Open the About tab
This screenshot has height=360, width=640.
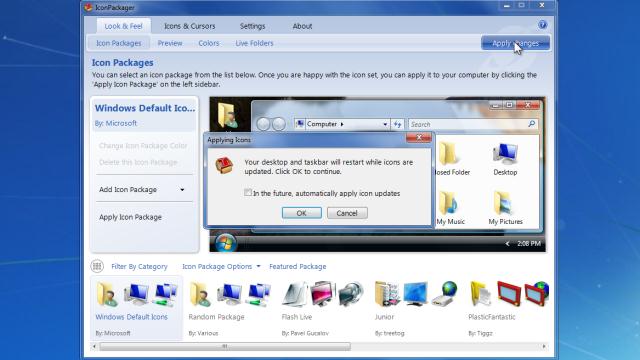[302, 26]
